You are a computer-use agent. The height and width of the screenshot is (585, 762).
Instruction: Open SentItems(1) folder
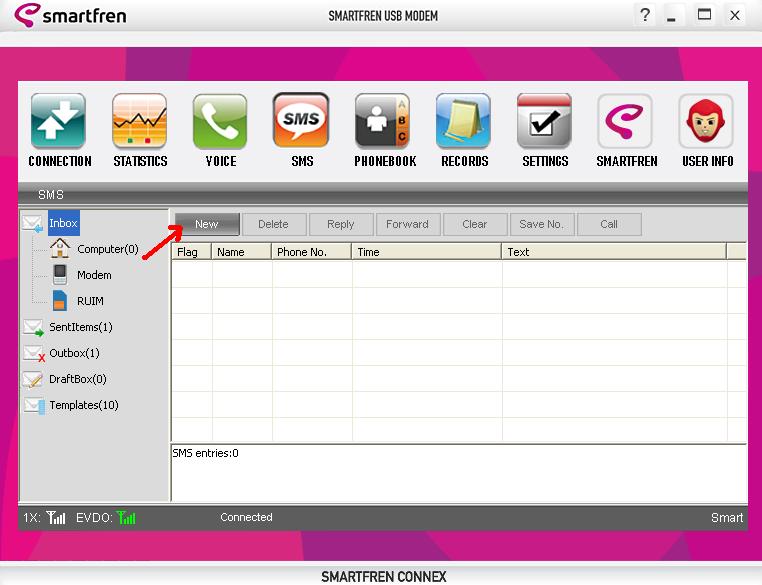point(81,327)
